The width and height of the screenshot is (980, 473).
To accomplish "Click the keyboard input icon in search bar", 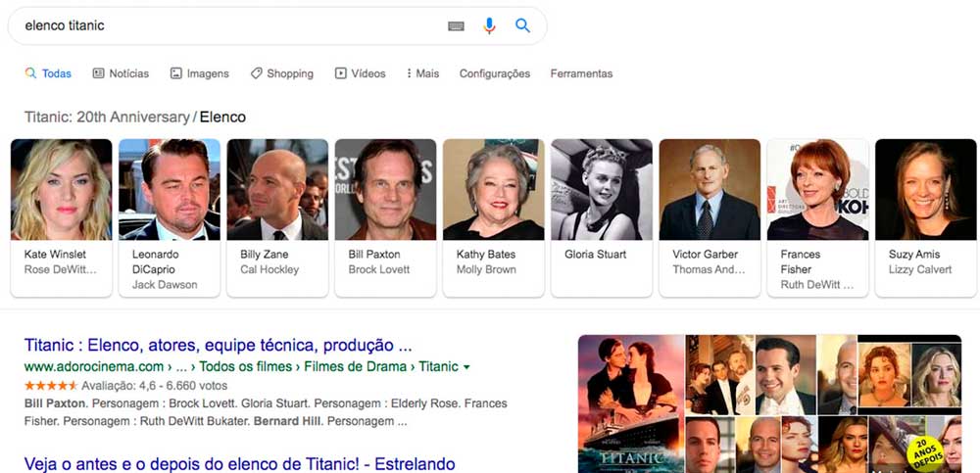I will pos(457,26).
